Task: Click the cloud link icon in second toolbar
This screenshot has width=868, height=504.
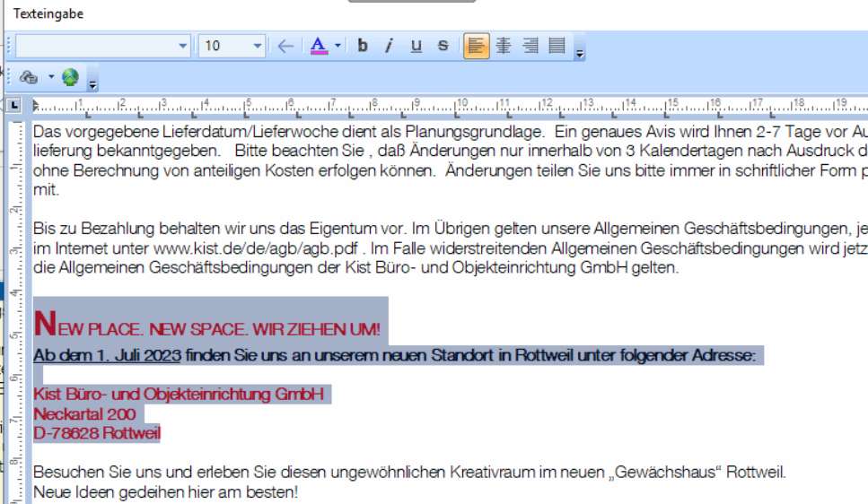Action: coord(29,77)
